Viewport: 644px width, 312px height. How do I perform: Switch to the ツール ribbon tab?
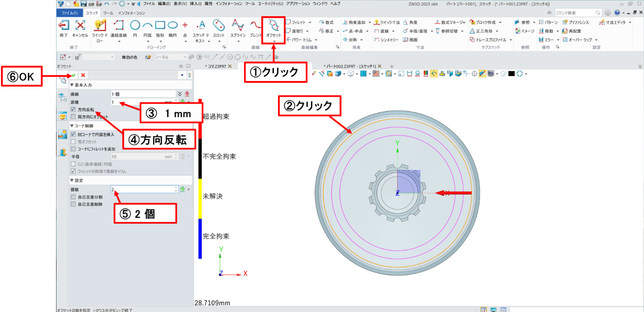[x=108, y=13]
